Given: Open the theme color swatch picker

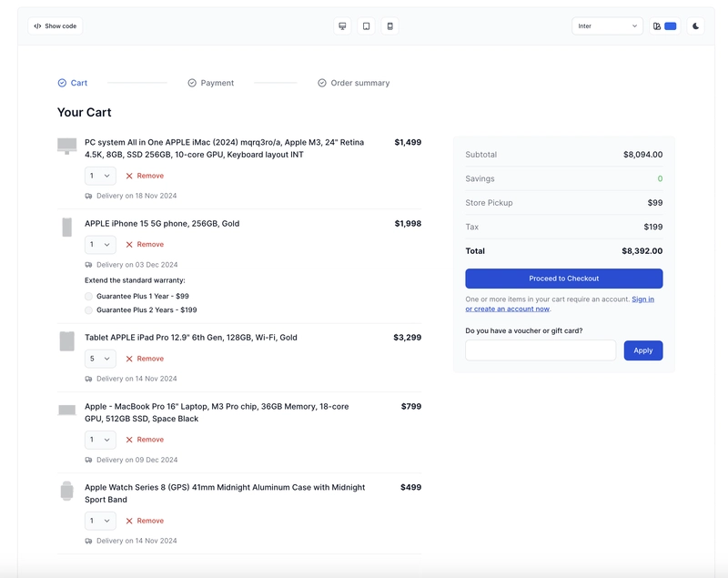Looking at the screenshot, I should coord(671,26).
